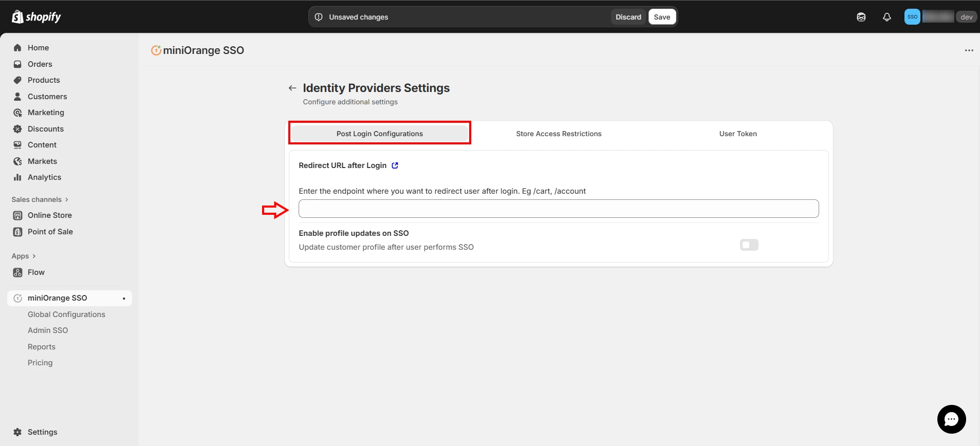Click the Orders inbox icon
The width and height of the screenshot is (980, 446).
(x=17, y=64)
